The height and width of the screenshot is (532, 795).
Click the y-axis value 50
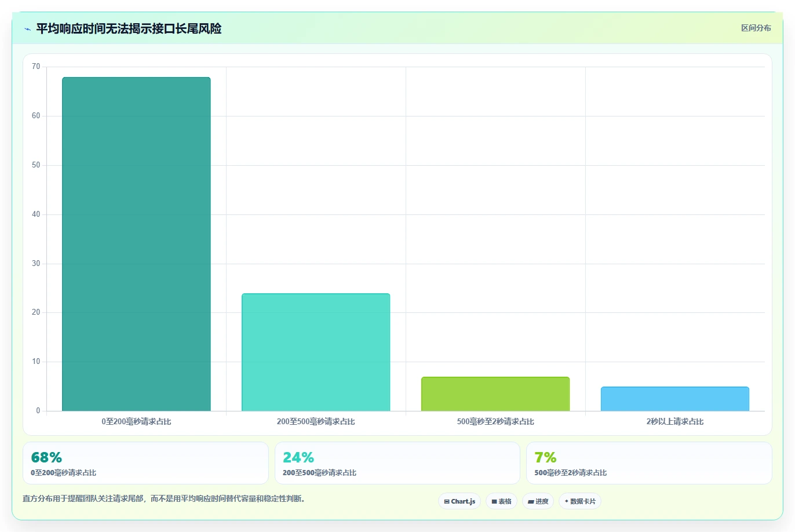[36, 165]
